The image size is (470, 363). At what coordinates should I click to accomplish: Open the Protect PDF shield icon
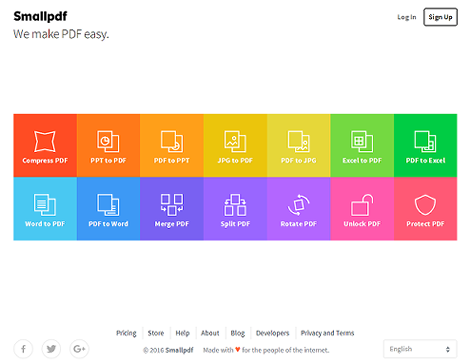[x=425, y=205]
